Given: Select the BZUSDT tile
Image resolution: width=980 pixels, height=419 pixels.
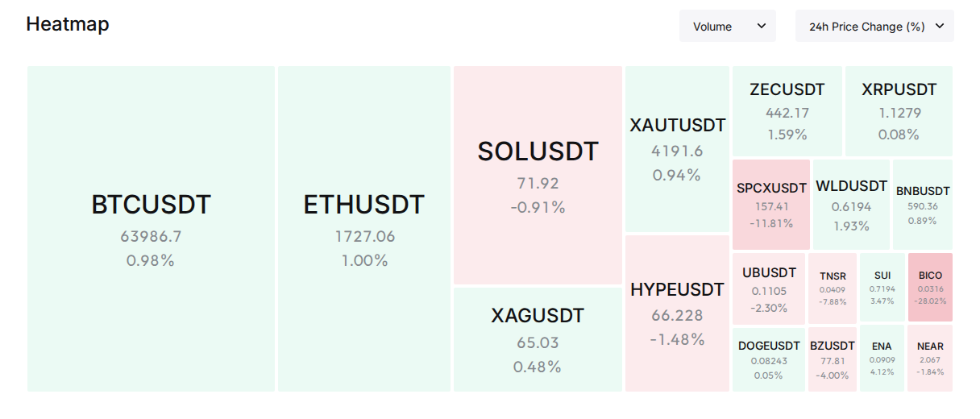Looking at the screenshot, I should pyautogui.click(x=833, y=359).
